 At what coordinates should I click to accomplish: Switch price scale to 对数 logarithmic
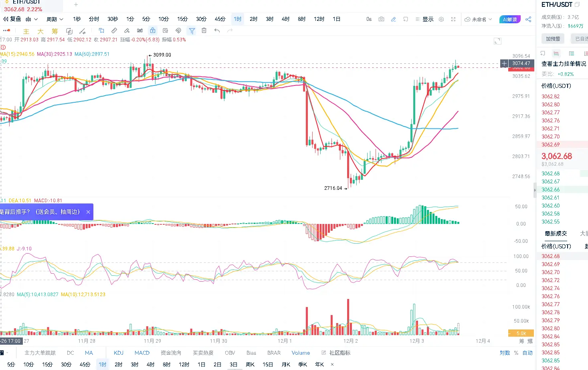pos(505,353)
